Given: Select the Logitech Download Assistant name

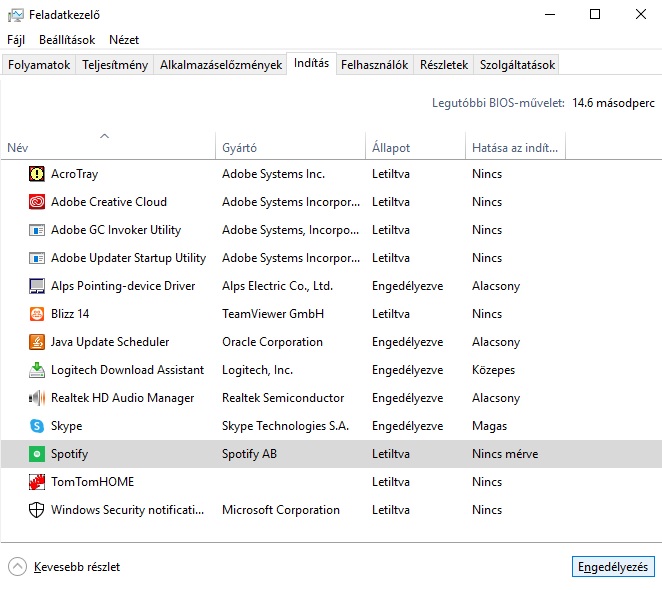Looking at the screenshot, I should (x=128, y=370).
